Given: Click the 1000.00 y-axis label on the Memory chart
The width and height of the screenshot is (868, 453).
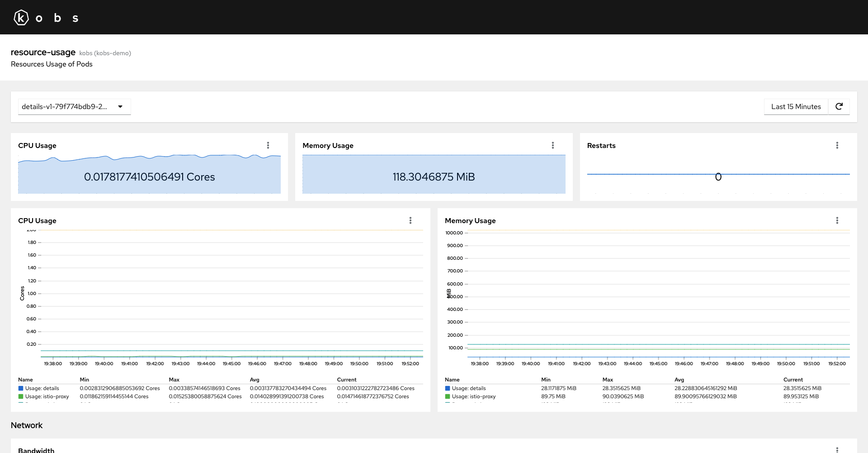Looking at the screenshot, I should click(454, 233).
